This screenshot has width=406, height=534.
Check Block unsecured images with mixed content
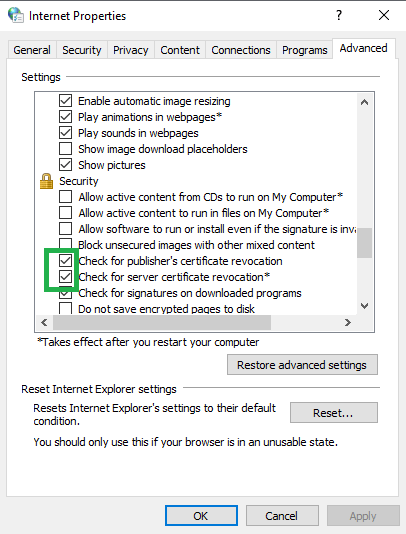click(x=65, y=243)
